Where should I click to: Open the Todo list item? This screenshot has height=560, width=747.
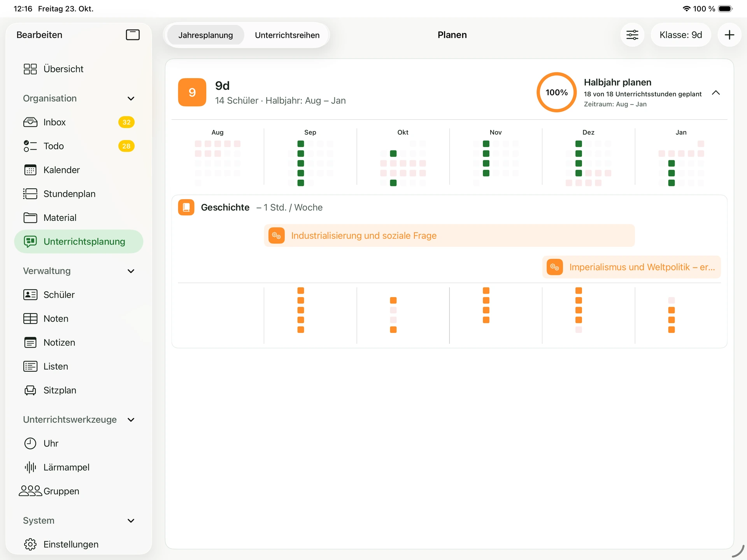click(79, 146)
